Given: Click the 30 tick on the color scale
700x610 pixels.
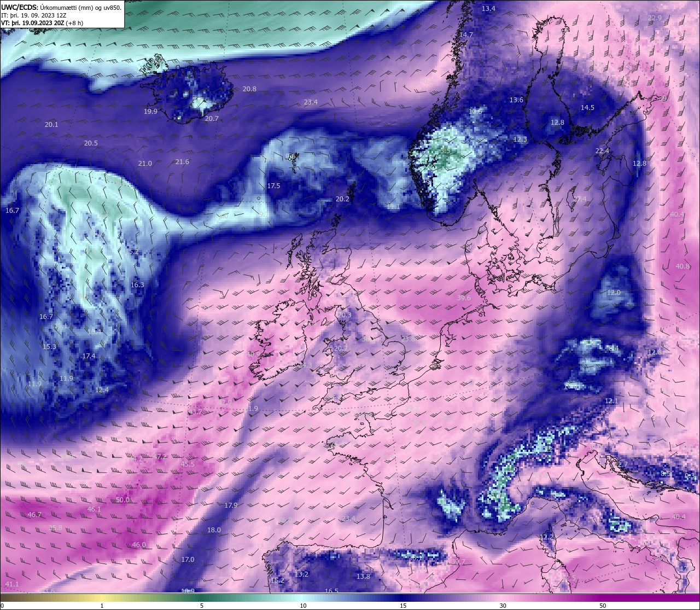Looking at the screenshot, I should 503,606.
